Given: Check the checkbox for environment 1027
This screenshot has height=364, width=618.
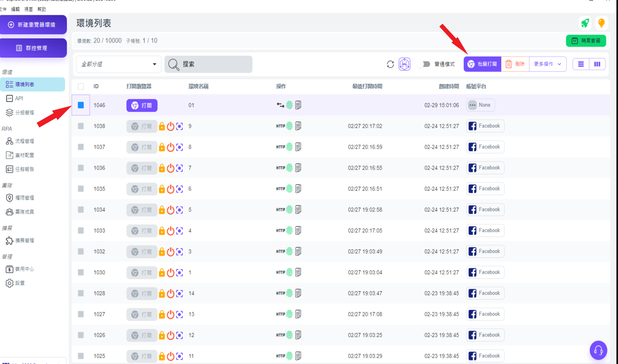Looking at the screenshot, I should [81, 314].
